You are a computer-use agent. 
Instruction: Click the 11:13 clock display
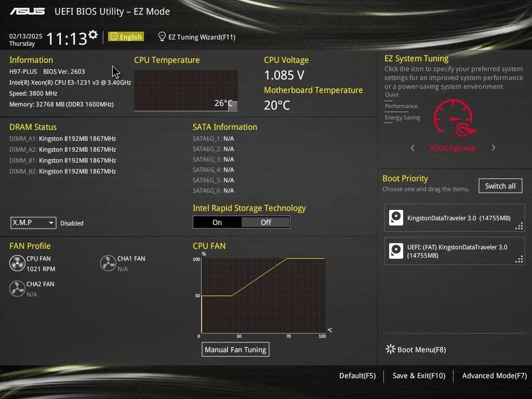click(66, 38)
